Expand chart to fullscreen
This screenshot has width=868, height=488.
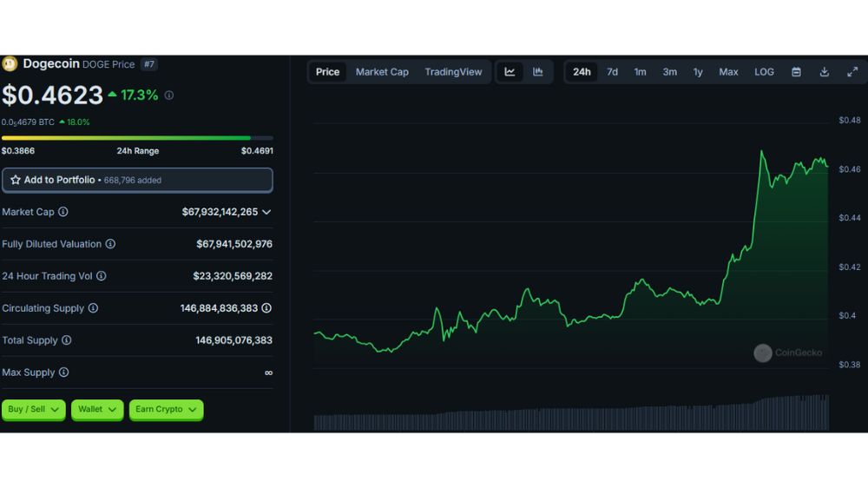pyautogui.click(x=852, y=72)
